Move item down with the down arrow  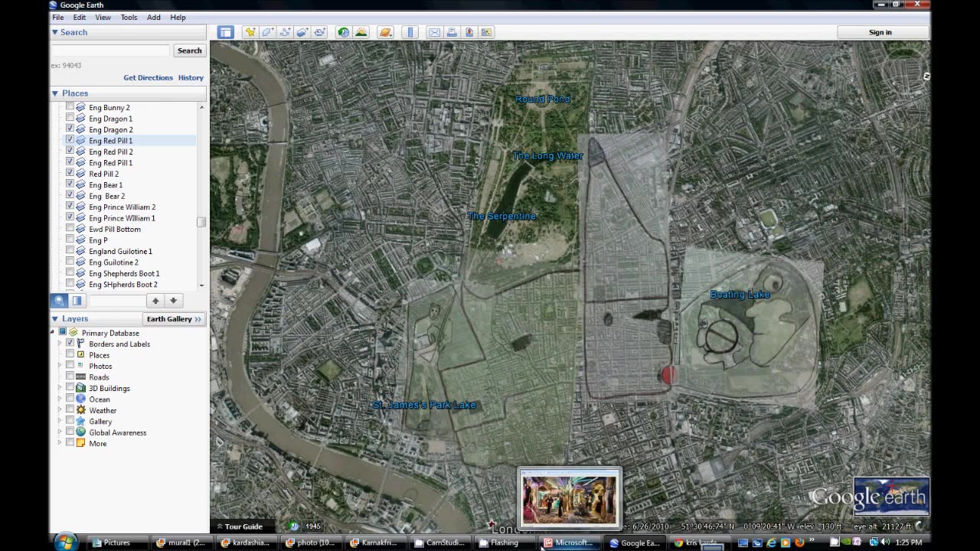tap(173, 301)
